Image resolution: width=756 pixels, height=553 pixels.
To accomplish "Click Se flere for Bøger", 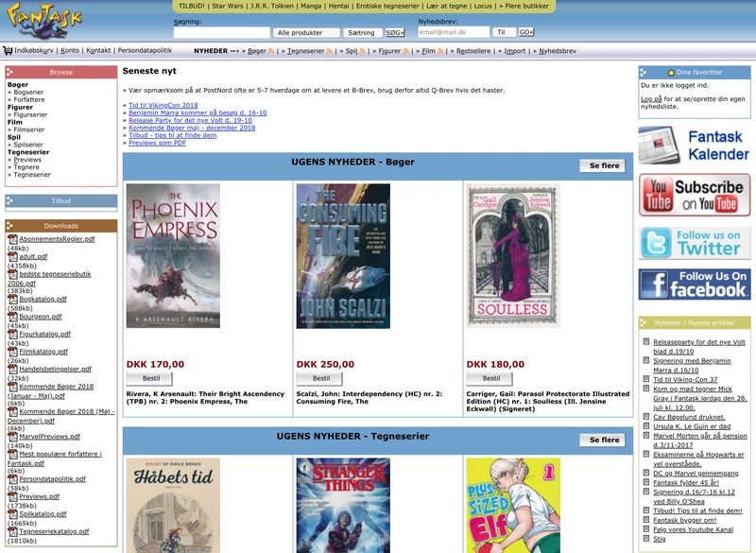I will (x=604, y=165).
